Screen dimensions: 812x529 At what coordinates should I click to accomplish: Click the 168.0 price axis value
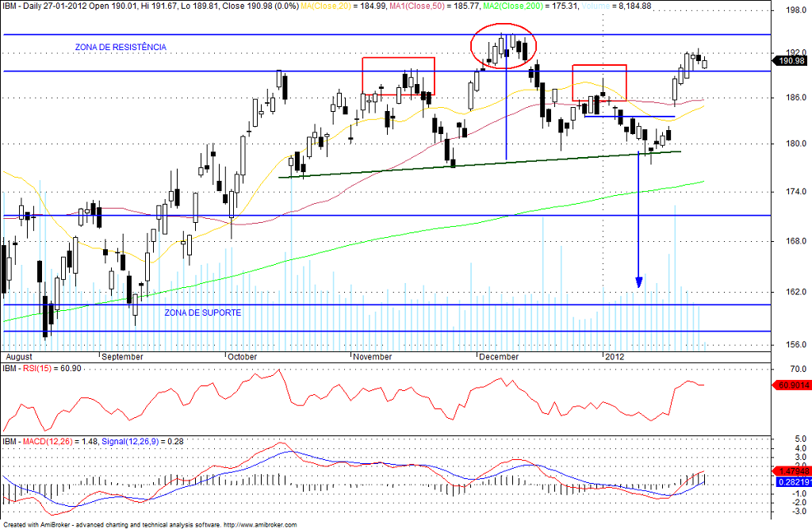[796, 241]
